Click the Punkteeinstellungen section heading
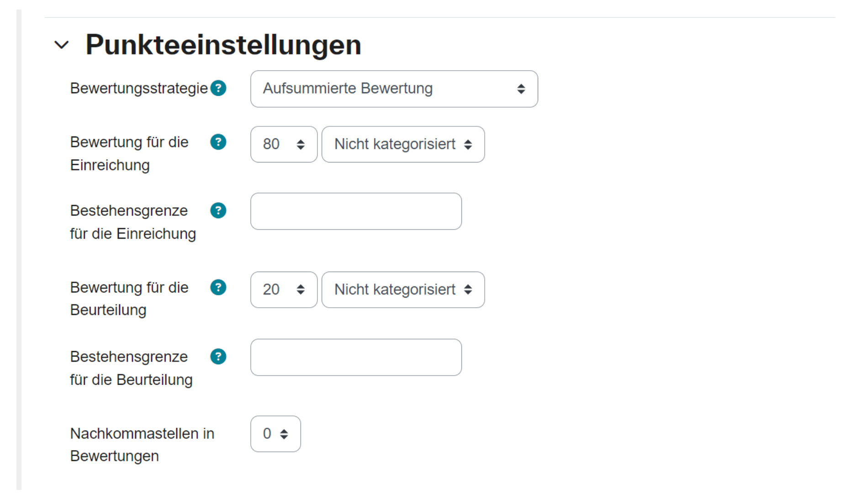 click(x=222, y=44)
